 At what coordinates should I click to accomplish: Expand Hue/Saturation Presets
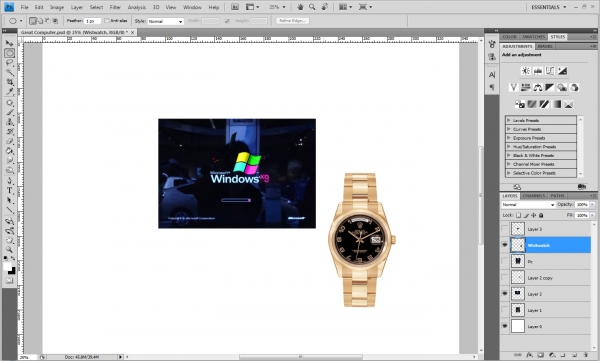(509, 147)
